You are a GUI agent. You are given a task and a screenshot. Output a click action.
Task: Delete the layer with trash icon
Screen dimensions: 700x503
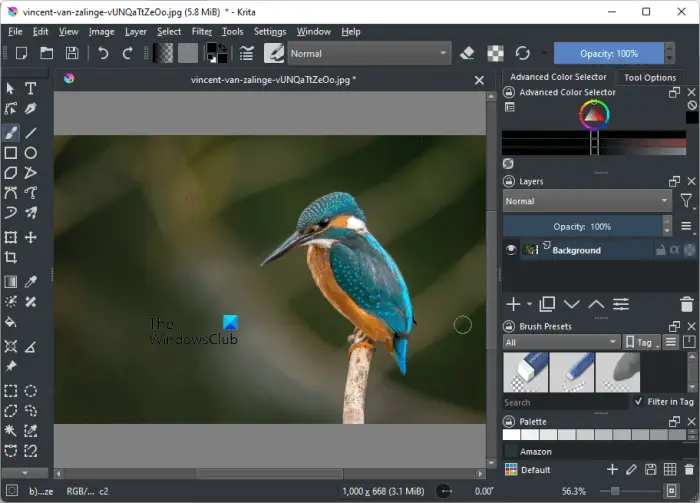[x=687, y=304]
